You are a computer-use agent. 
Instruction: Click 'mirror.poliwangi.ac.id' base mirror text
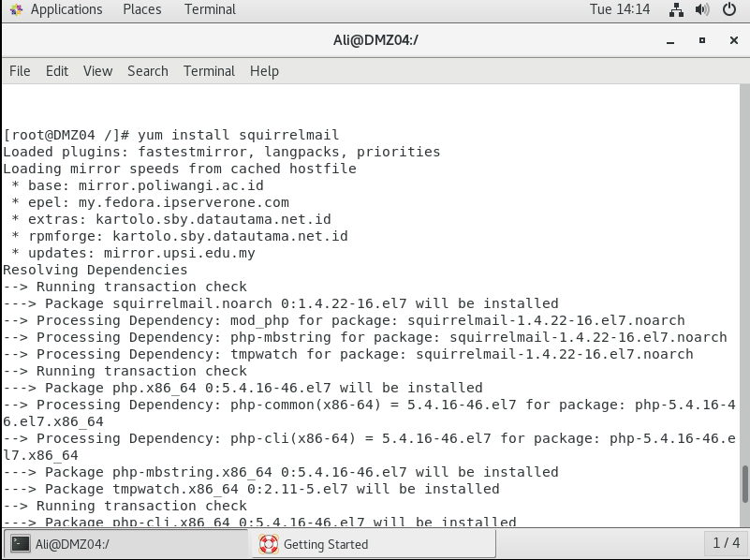coord(170,185)
